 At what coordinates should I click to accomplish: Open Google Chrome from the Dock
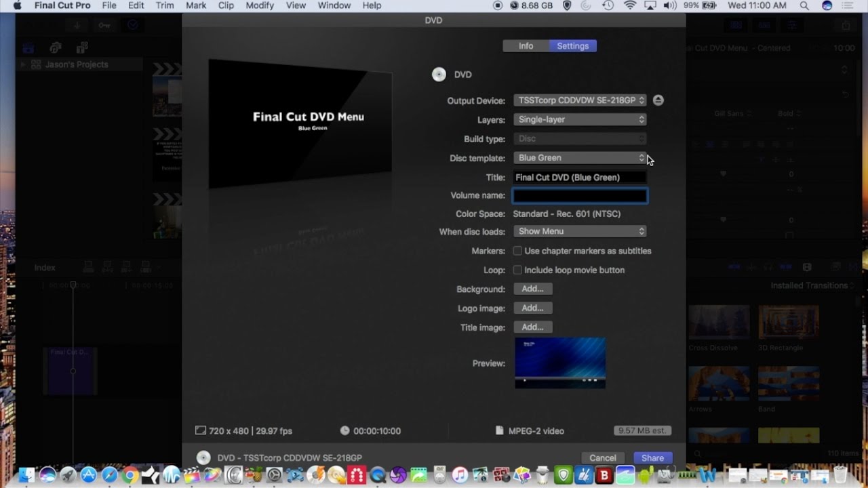[130, 475]
